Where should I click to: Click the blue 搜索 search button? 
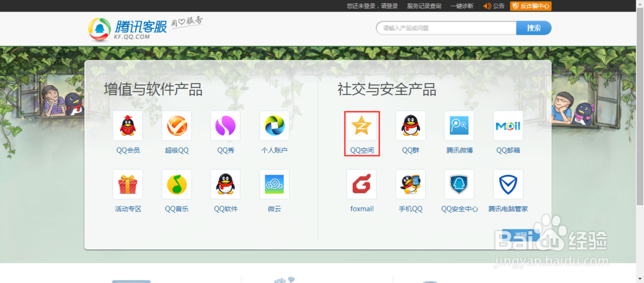tap(534, 28)
